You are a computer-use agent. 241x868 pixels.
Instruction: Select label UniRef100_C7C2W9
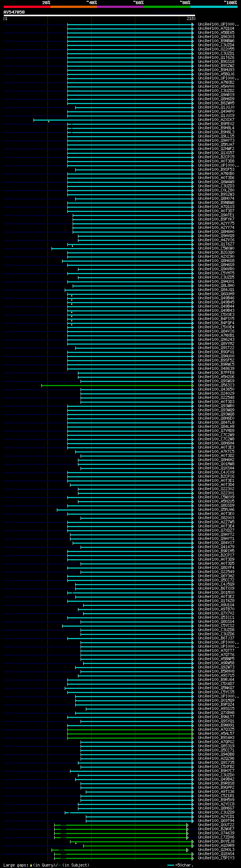coord(216,435)
